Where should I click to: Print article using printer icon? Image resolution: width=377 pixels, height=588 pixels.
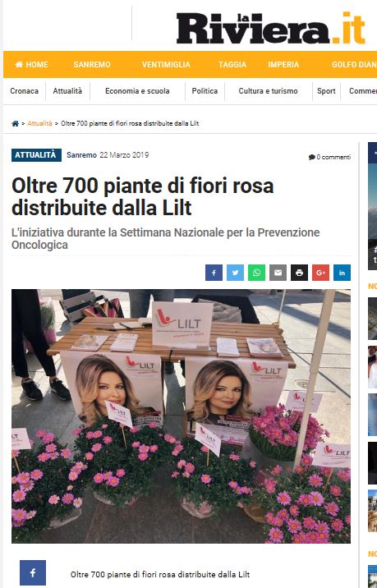pyautogui.click(x=299, y=273)
